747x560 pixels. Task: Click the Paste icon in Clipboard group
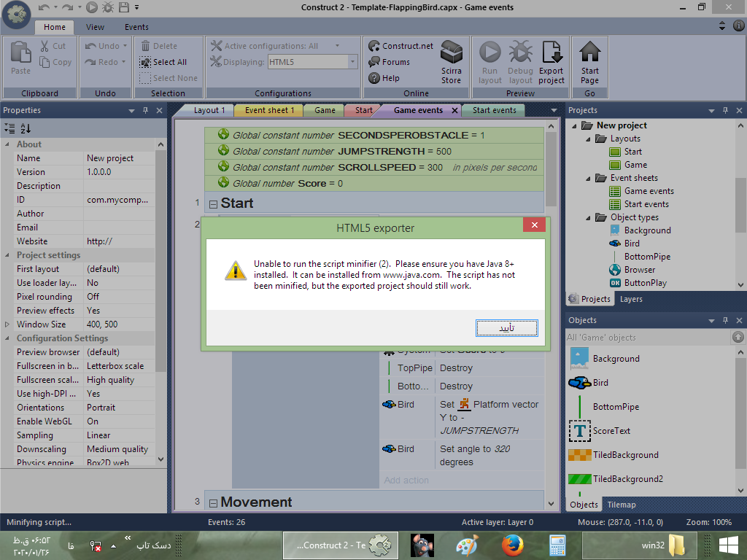point(20,52)
